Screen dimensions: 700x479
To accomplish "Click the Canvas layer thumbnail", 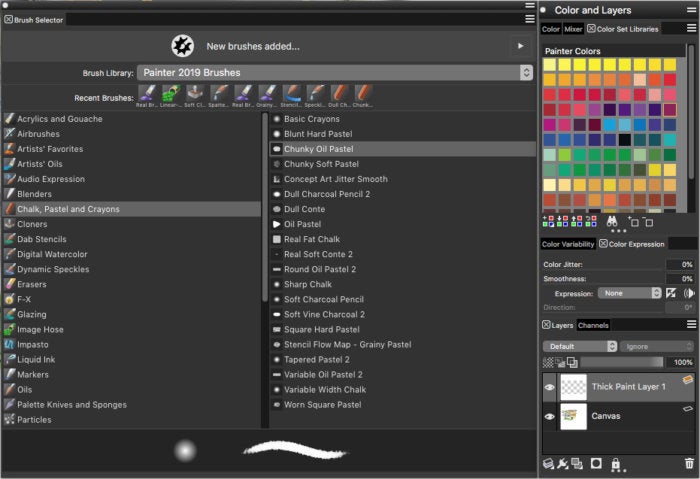I will [573, 416].
